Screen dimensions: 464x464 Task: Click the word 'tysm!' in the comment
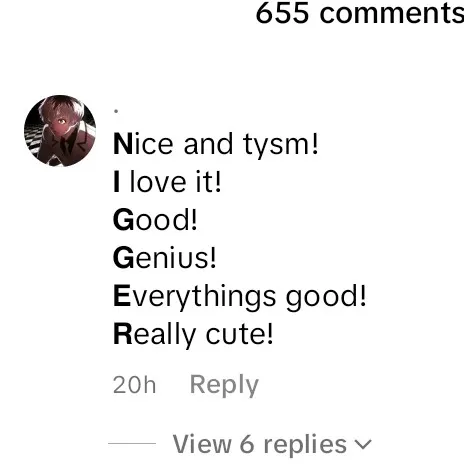click(280, 145)
